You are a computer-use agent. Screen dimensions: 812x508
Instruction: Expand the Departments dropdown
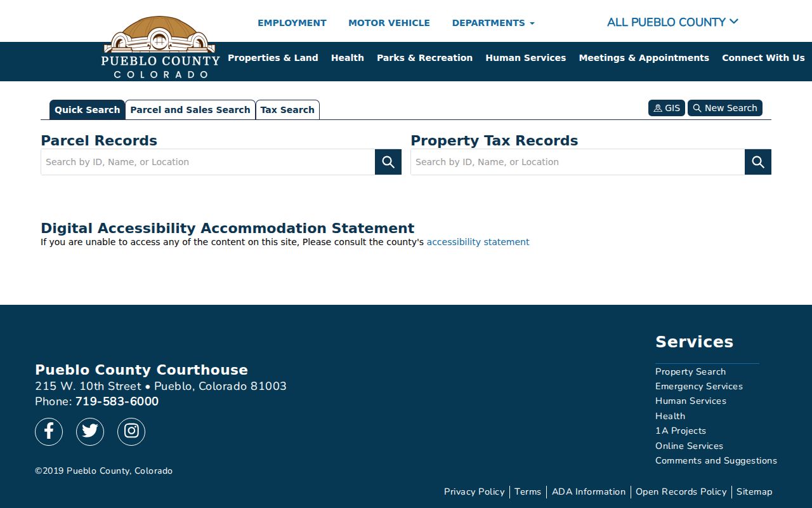493,23
